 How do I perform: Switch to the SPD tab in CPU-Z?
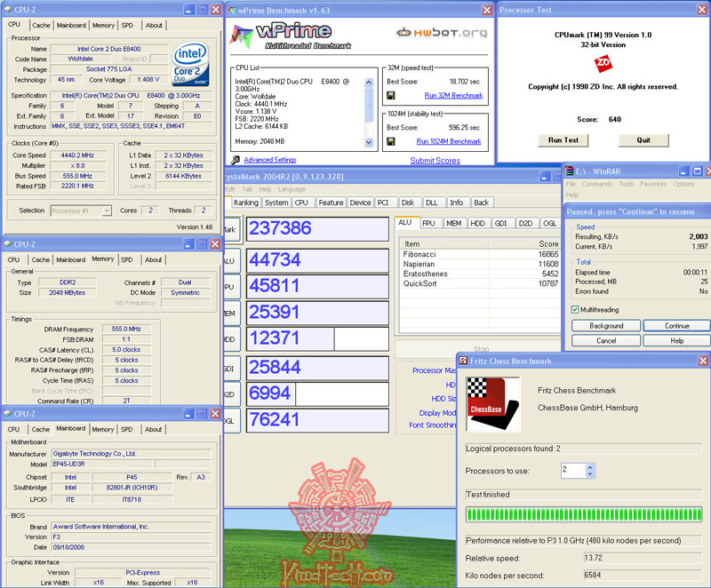(125, 25)
